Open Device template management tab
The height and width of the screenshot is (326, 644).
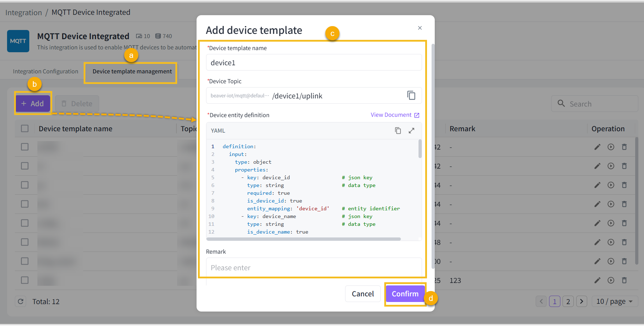132,72
